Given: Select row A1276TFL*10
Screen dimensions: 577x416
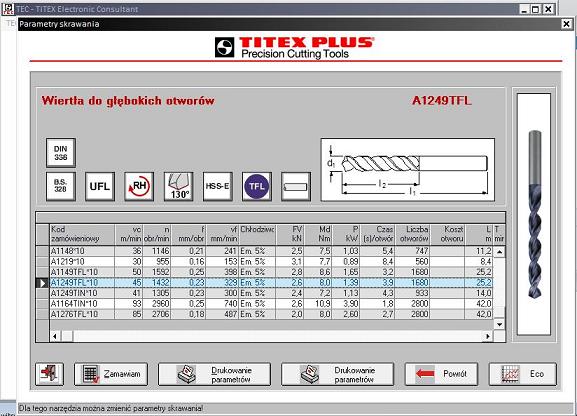Looking at the screenshot, I should (271, 314).
